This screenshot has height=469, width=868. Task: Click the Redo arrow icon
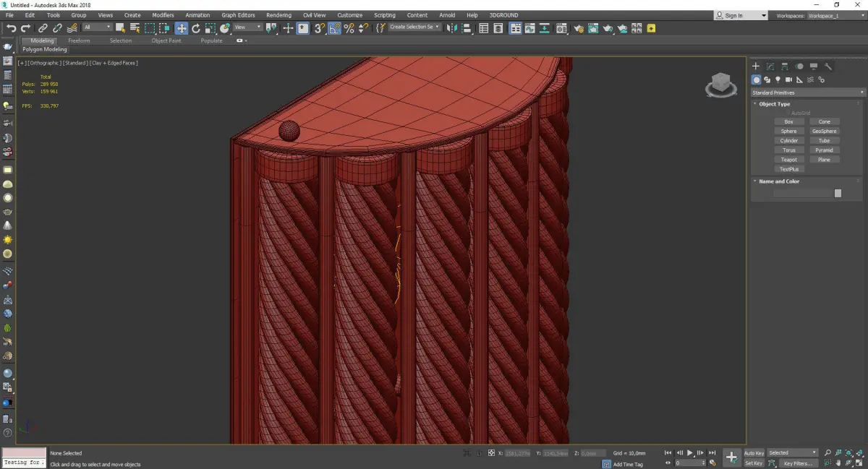click(x=25, y=28)
